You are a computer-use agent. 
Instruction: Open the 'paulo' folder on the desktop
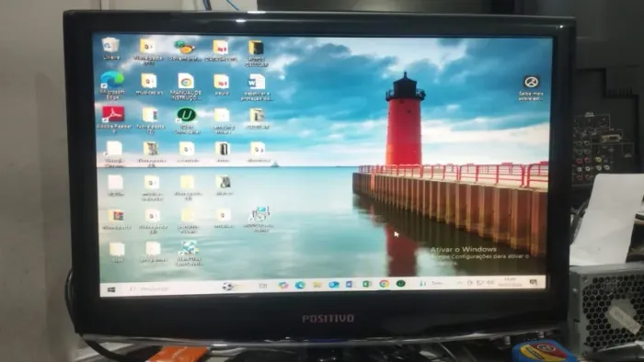pos(222,84)
